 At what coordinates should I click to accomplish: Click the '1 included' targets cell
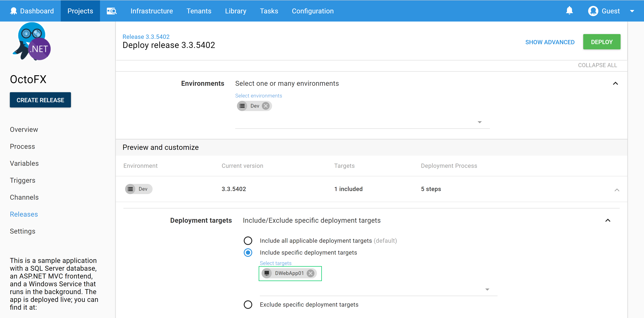(348, 189)
